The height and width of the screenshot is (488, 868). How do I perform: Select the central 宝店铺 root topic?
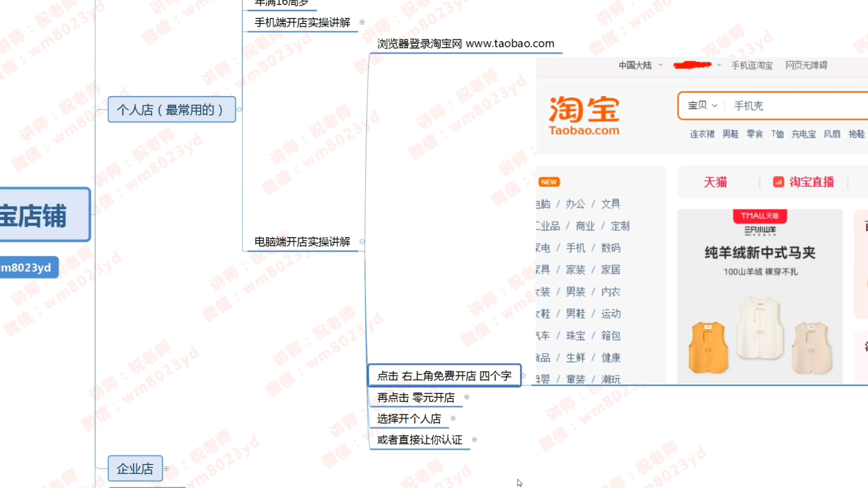click(x=45, y=215)
